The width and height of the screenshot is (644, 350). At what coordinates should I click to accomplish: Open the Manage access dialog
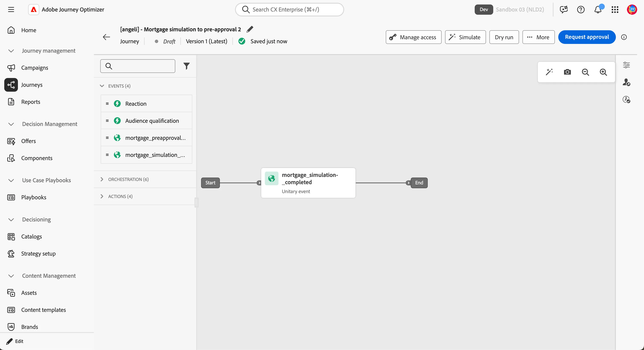[413, 37]
